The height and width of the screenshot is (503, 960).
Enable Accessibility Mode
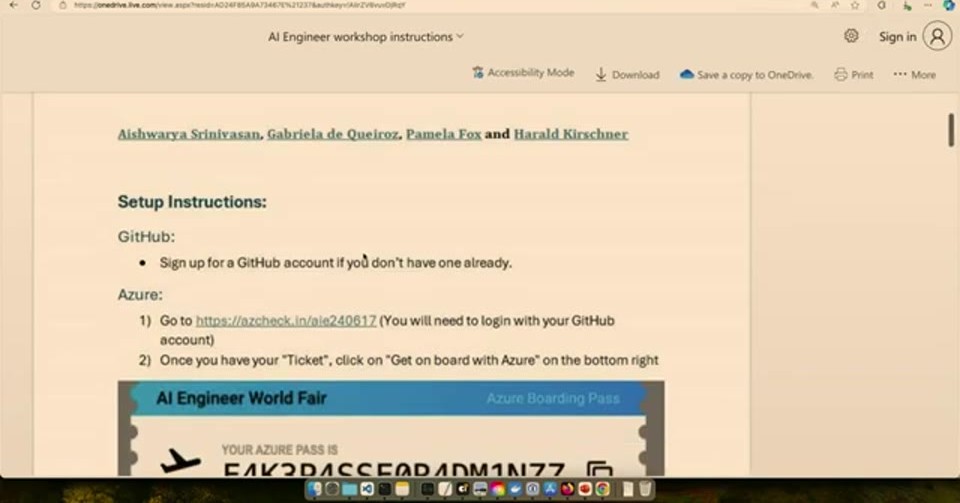[x=523, y=73]
